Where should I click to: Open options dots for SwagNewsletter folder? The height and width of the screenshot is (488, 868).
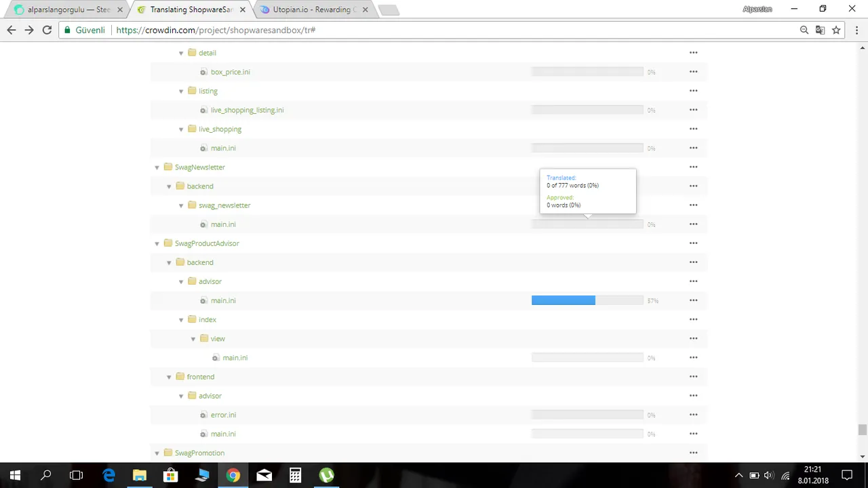tap(693, 167)
